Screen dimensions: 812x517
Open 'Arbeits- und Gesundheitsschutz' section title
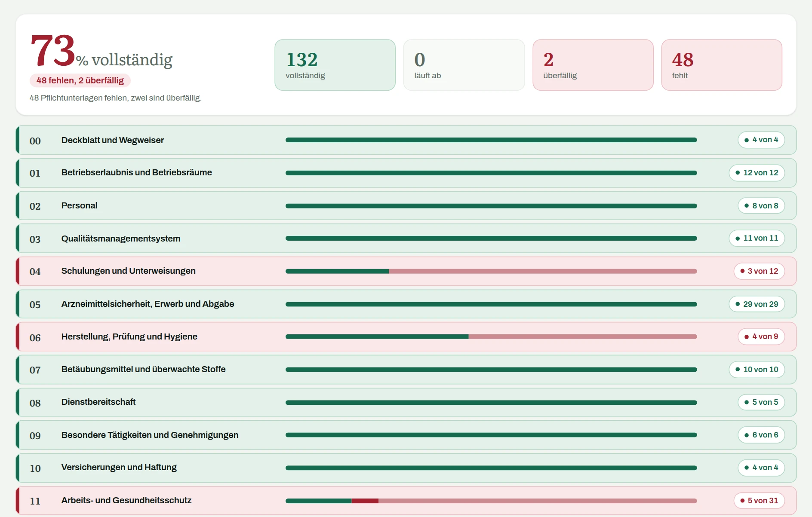[126, 500]
